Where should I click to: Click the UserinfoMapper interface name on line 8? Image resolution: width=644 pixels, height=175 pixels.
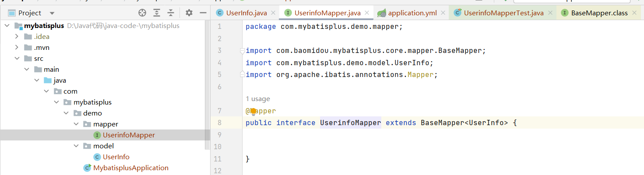[x=350, y=123]
